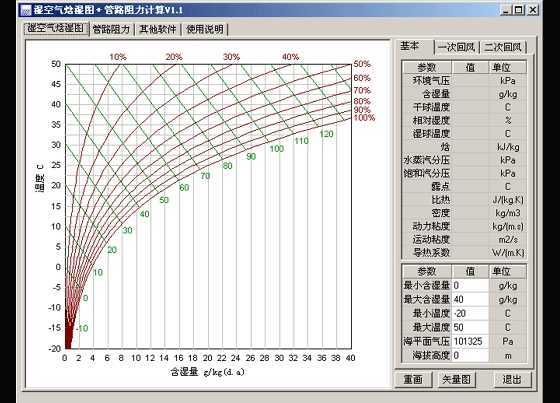Click the 相对湿度 value cell
Screen dimensions: 560x403
pos(470,120)
